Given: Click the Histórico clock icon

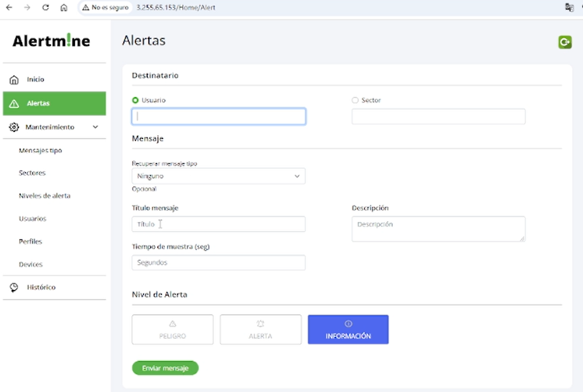Looking at the screenshot, I should (14, 287).
